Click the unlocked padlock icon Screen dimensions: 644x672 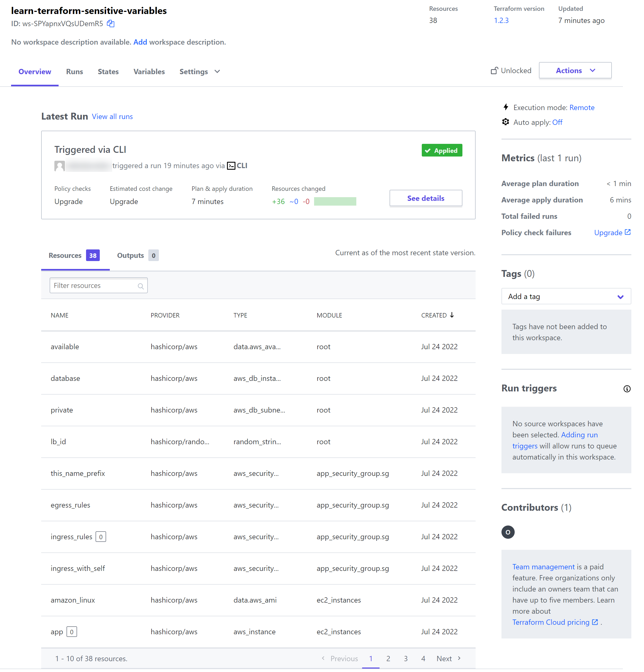point(494,70)
